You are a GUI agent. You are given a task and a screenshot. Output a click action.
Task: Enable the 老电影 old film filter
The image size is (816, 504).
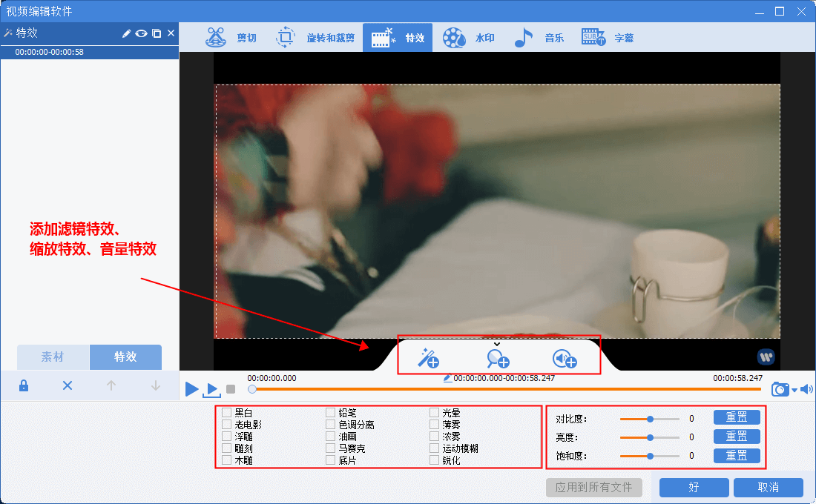coord(227,425)
